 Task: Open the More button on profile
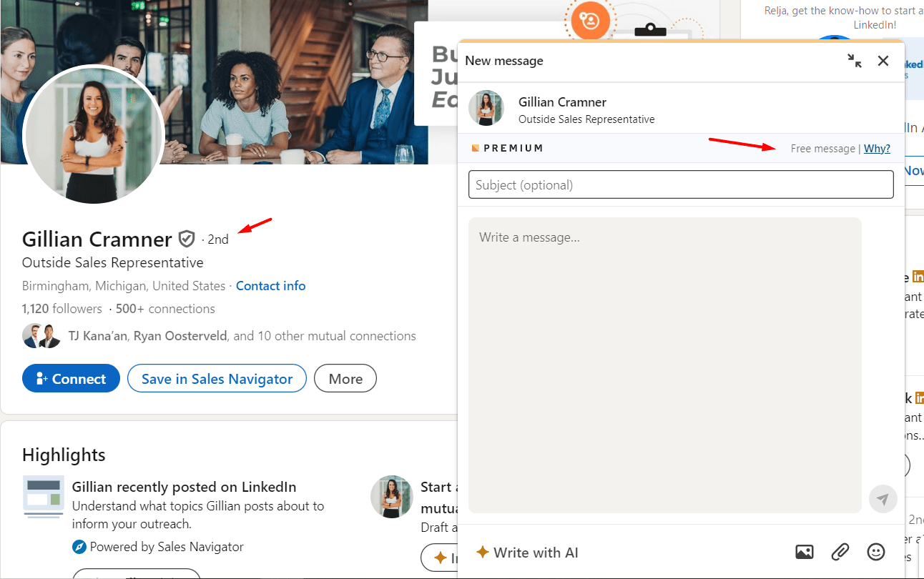coord(345,379)
